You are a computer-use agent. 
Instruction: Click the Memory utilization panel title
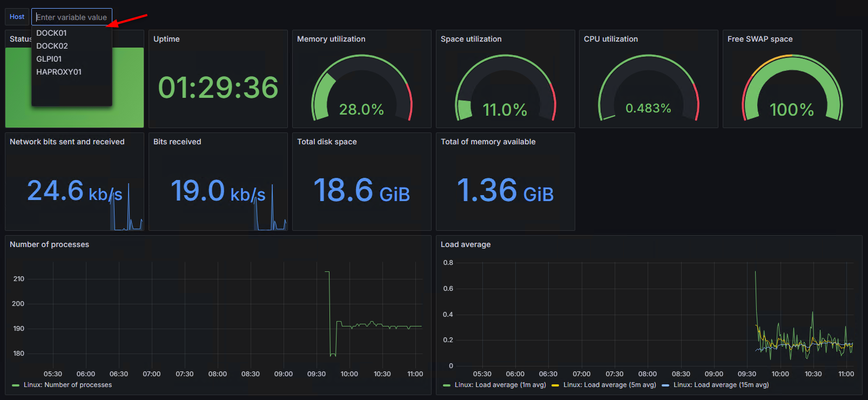click(x=331, y=39)
